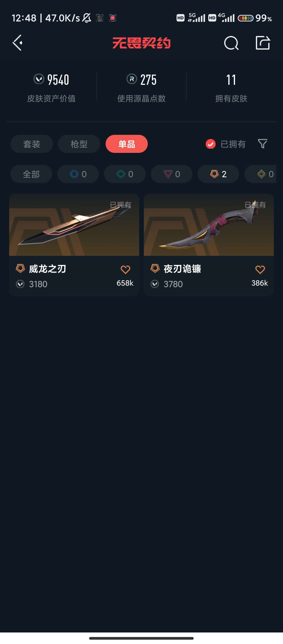Image resolution: width=283 pixels, height=644 pixels.
Task: Select the yellow diamond tier filter
Action: click(260, 174)
